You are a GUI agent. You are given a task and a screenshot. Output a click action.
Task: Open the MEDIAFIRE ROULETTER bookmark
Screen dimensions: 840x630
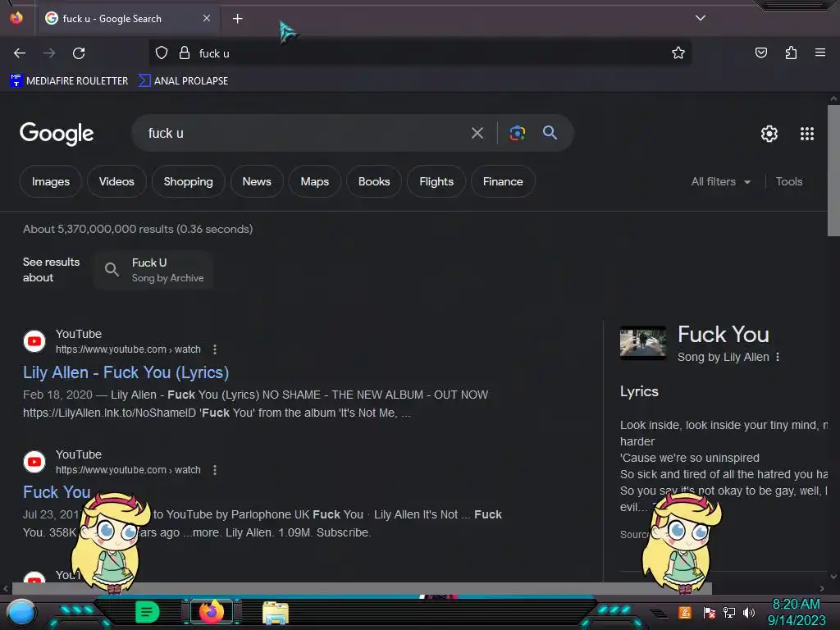pos(69,81)
